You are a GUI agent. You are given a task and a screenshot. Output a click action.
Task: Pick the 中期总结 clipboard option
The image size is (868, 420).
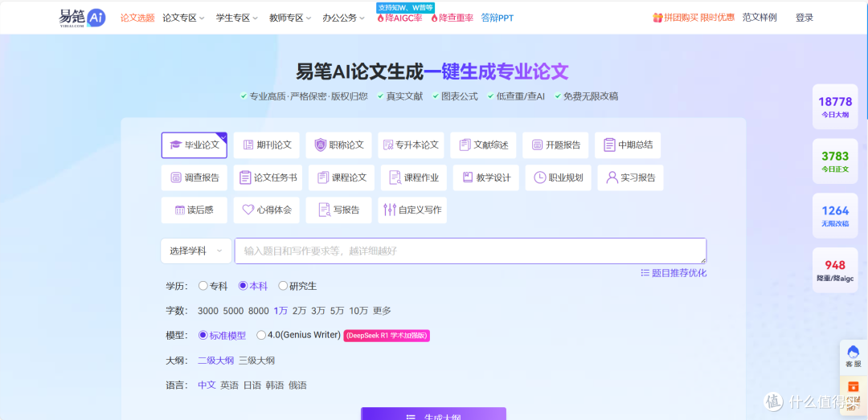click(628, 145)
